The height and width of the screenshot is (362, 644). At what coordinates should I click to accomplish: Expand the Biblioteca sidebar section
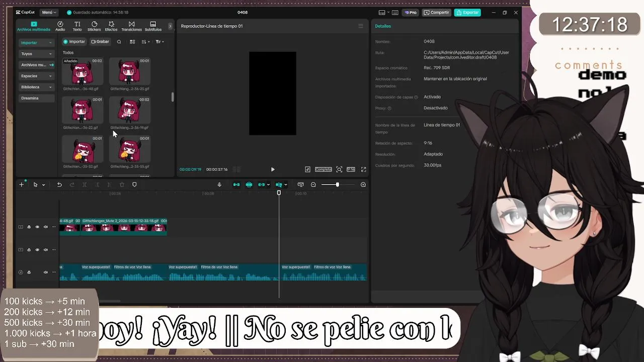click(36, 87)
